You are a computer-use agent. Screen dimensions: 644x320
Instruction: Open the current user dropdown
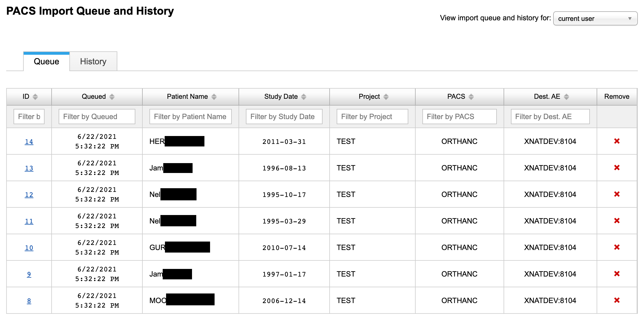(x=595, y=19)
